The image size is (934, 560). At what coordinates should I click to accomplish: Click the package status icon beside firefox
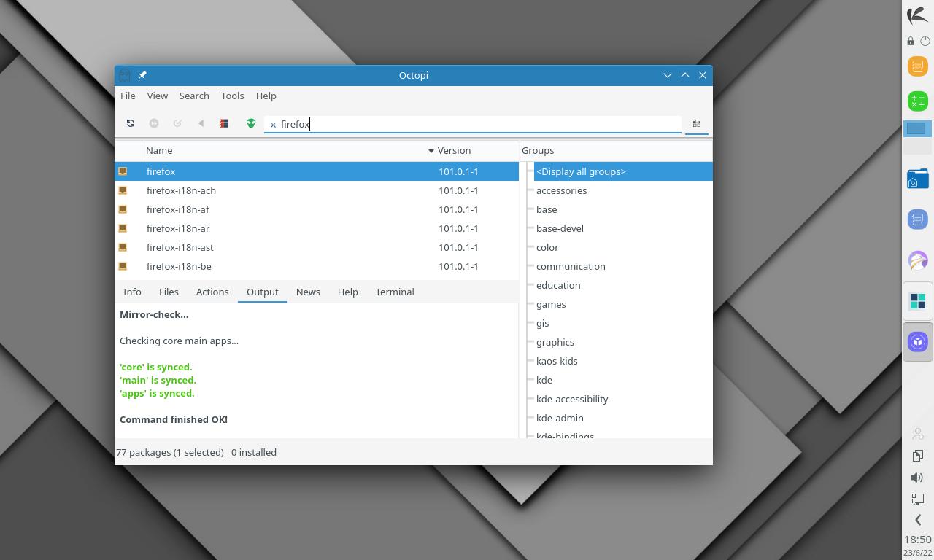tap(123, 171)
